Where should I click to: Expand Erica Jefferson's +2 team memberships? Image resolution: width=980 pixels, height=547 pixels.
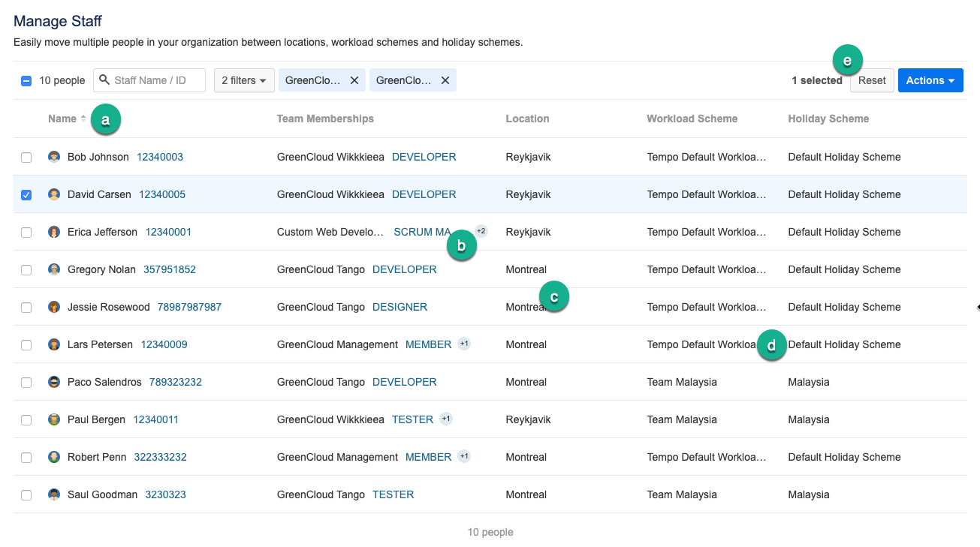click(x=481, y=231)
